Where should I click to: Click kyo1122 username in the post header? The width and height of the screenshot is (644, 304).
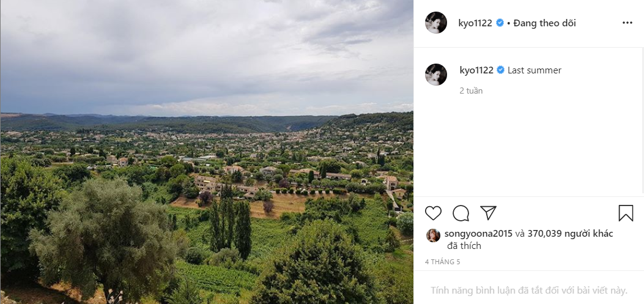point(476,23)
